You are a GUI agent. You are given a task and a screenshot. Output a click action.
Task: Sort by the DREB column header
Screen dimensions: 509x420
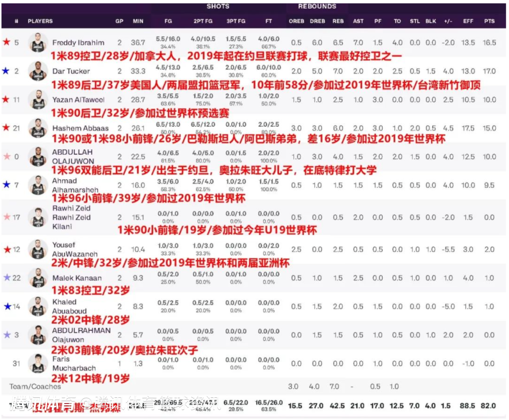(x=318, y=21)
